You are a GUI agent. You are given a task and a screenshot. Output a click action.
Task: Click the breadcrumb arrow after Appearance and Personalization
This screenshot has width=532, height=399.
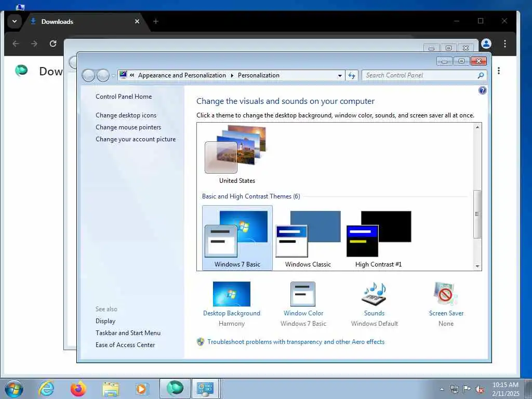click(232, 75)
